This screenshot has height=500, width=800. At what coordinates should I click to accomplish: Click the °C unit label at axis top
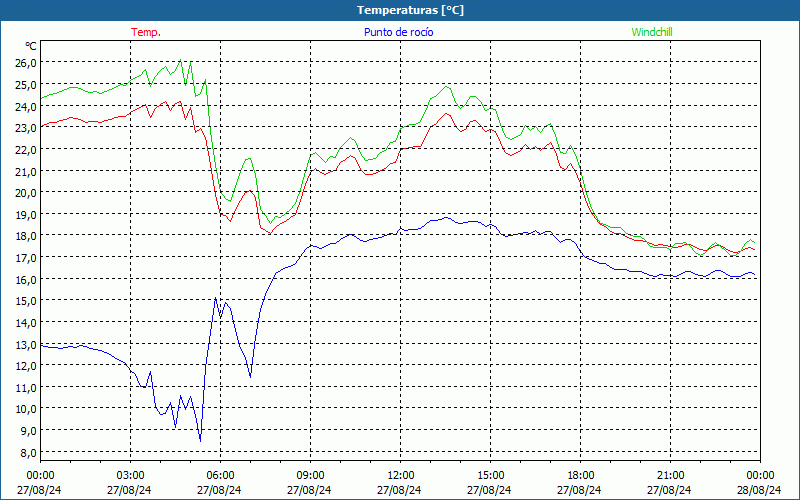pyautogui.click(x=31, y=46)
